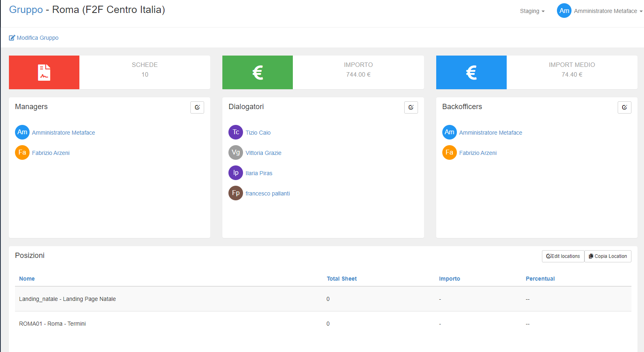Click the Vittoria Grazie gray avatar
The image size is (644, 352).
[x=236, y=152]
